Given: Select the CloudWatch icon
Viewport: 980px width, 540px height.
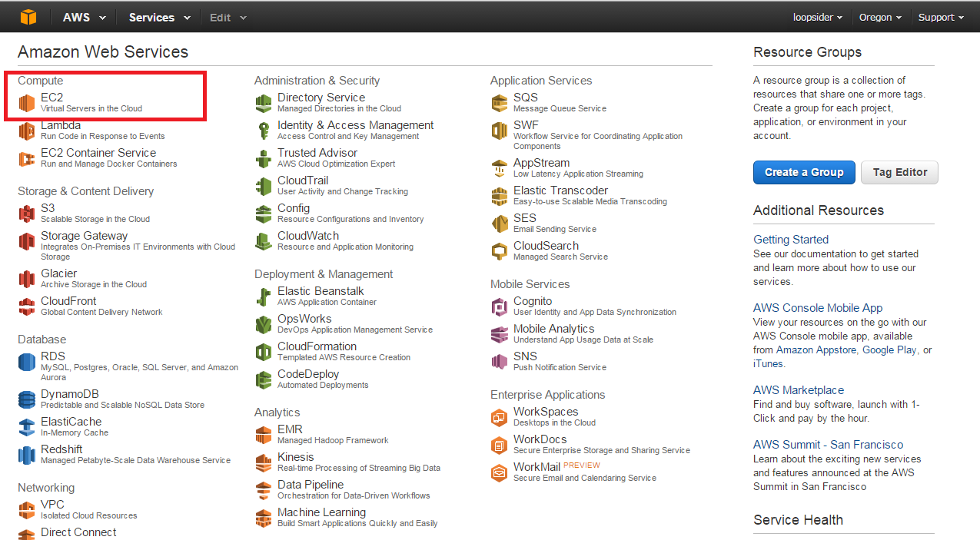Looking at the screenshot, I should click(x=264, y=241).
